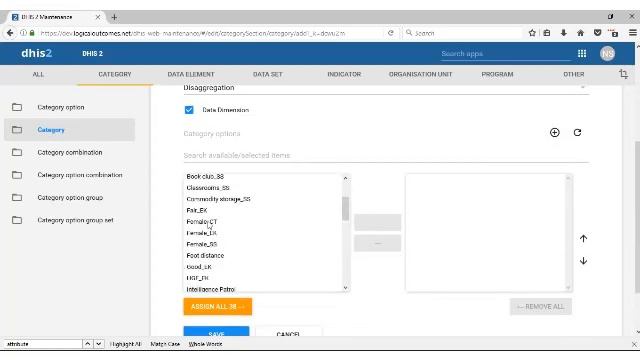Switch to the ORGANISATION UNIT tab
The height and width of the screenshot is (360, 640).
[x=420, y=74]
